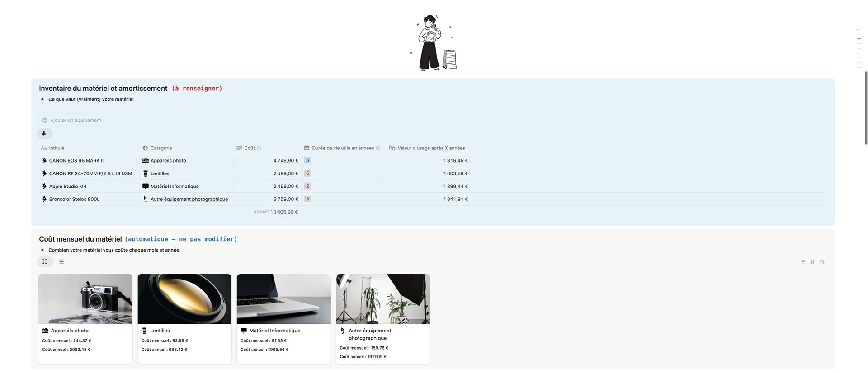Click the down-arrow view button above table
The image size is (868, 373).
(44, 133)
